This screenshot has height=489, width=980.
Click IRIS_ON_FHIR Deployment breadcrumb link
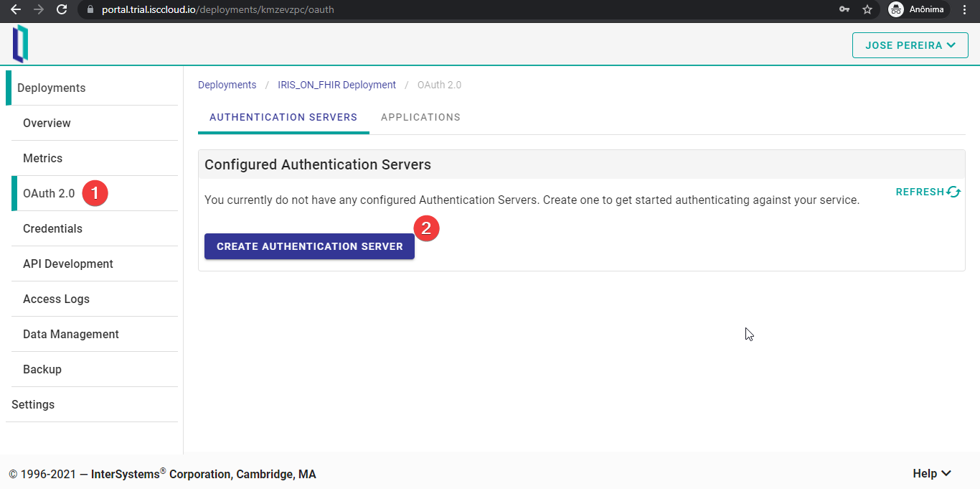coord(336,85)
